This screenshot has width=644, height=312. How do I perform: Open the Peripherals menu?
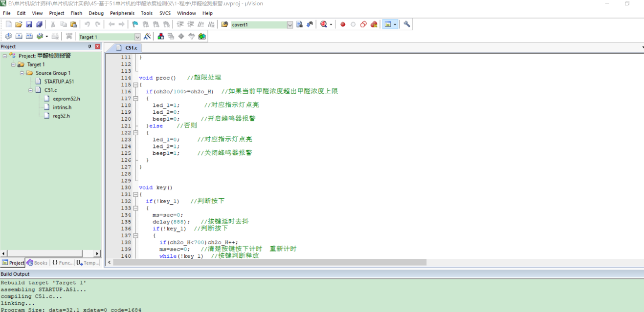(122, 13)
